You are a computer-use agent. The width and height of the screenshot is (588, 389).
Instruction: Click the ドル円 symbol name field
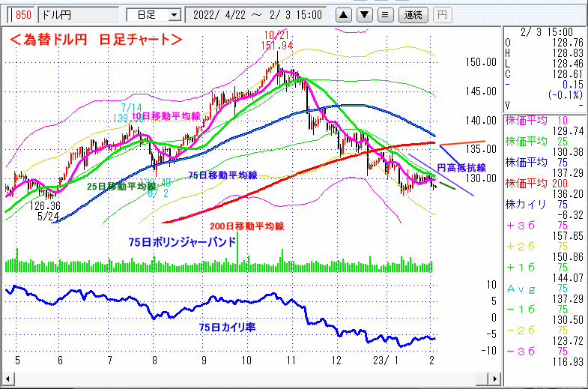click(x=79, y=15)
